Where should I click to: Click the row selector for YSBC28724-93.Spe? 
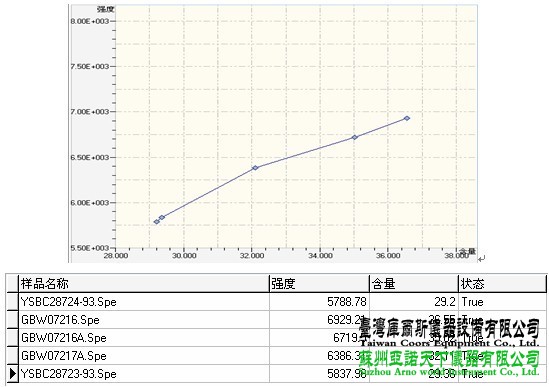tap(13, 302)
